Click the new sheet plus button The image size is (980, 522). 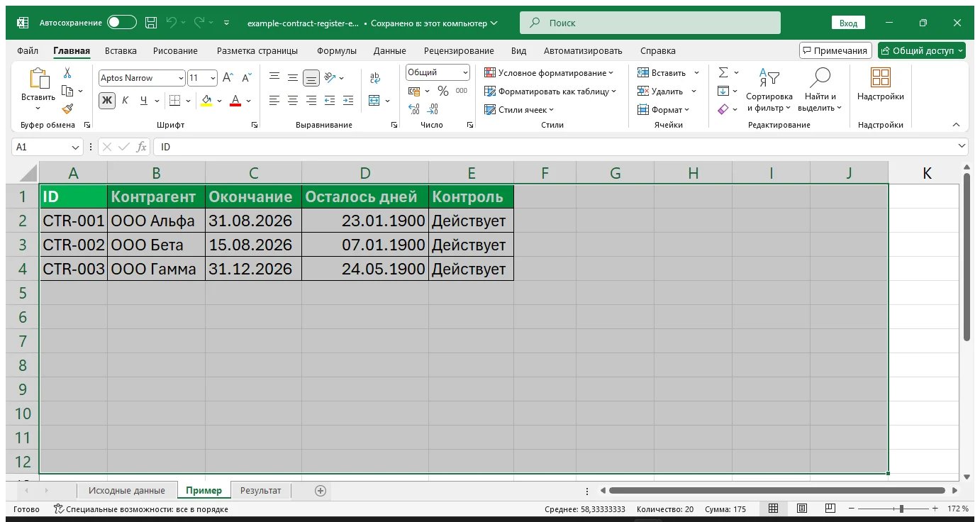(320, 490)
